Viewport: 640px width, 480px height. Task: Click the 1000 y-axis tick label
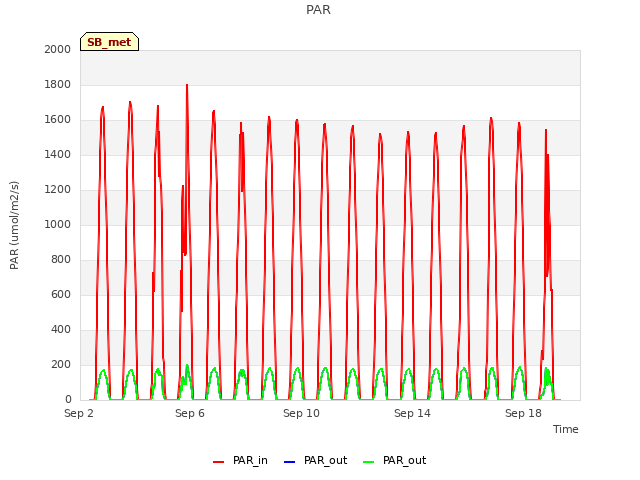(58, 224)
